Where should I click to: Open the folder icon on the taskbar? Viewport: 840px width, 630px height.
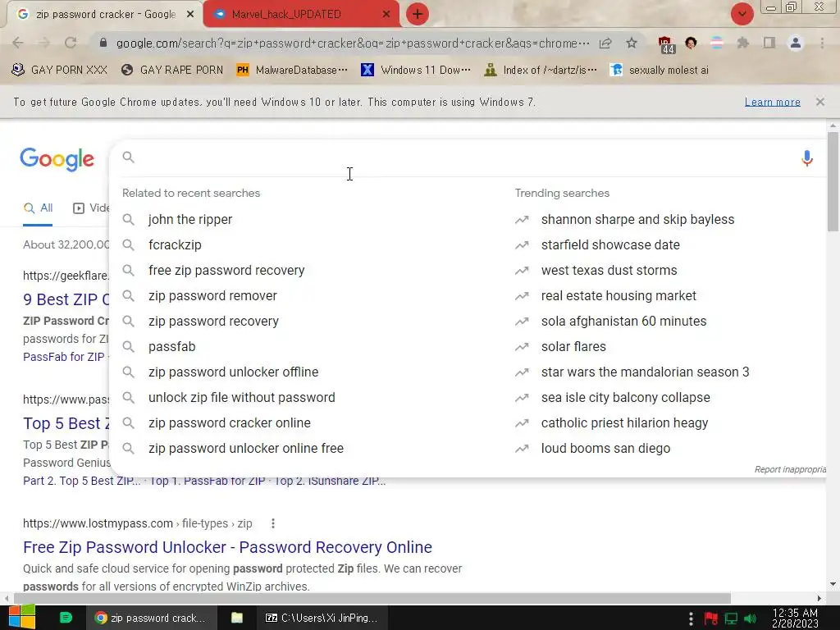[x=237, y=618]
